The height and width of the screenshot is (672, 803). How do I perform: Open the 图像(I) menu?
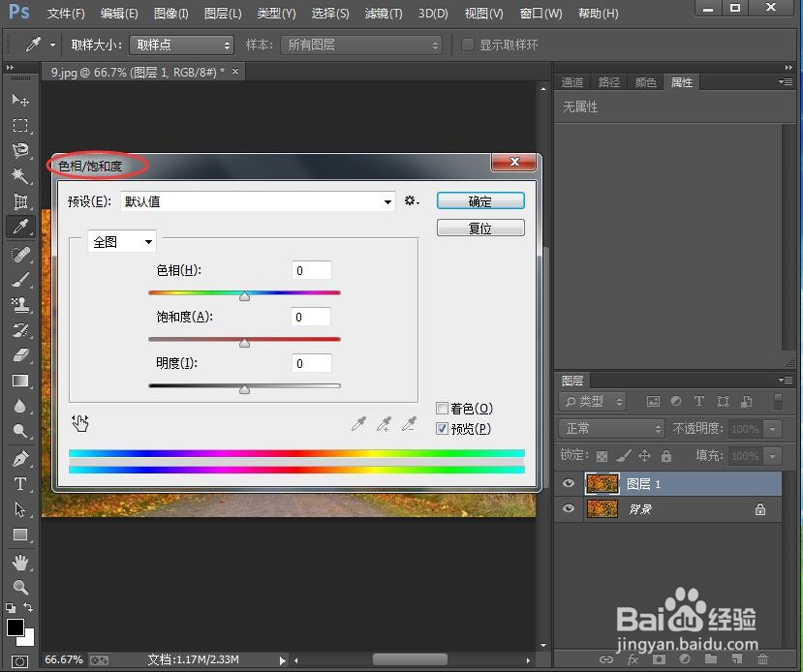pos(171,14)
